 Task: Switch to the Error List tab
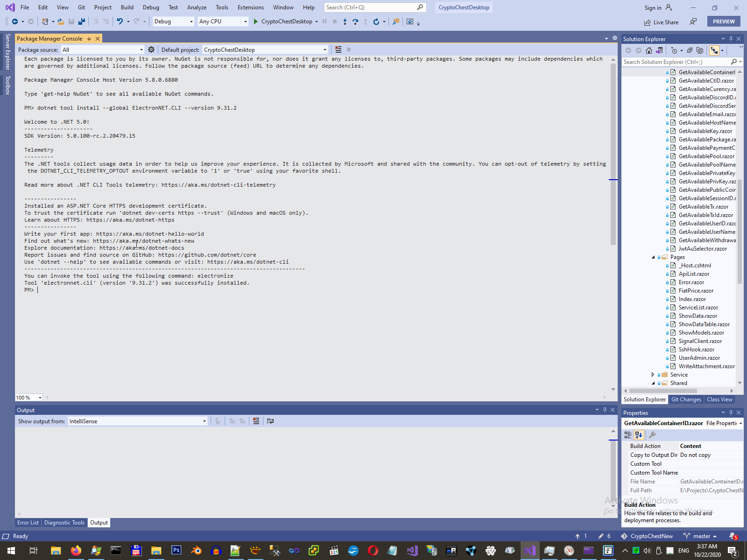(x=28, y=523)
